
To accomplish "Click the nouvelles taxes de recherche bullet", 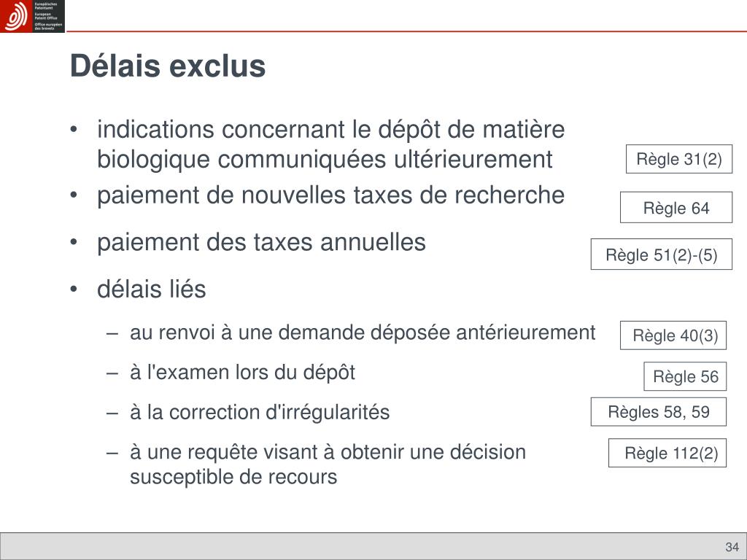I will (330, 195).
